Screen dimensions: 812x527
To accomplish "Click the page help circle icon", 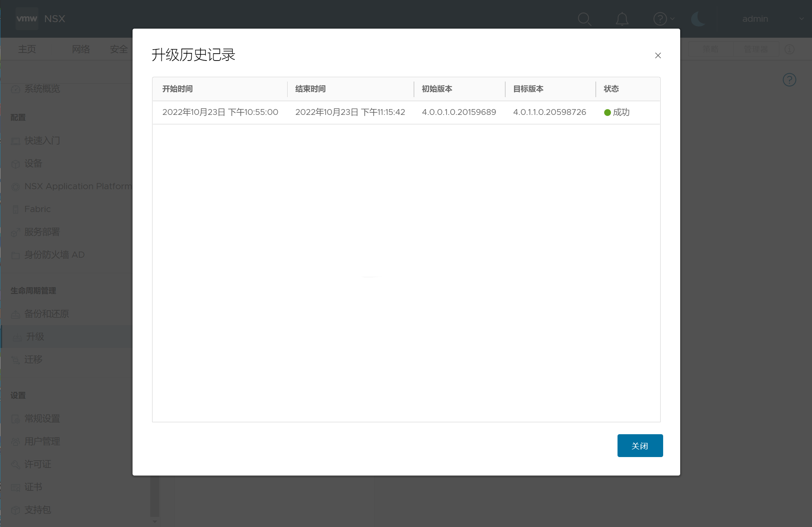I will coord(789,80).
